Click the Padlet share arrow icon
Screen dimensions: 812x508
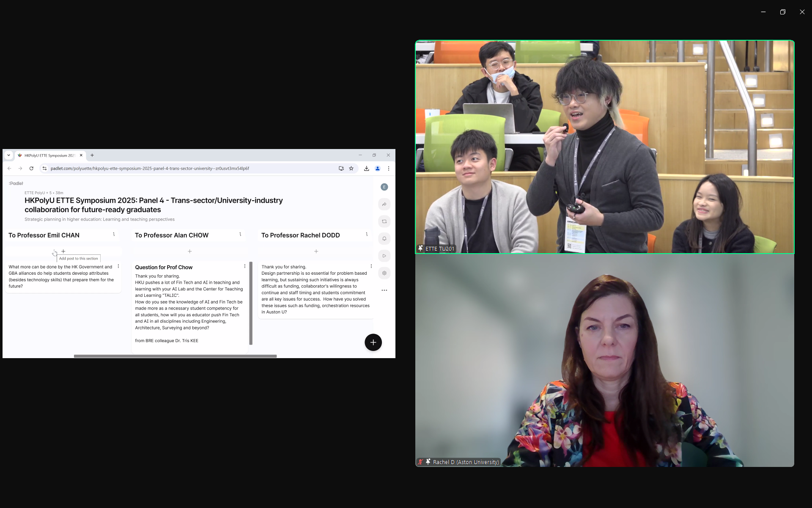(384, 204)
